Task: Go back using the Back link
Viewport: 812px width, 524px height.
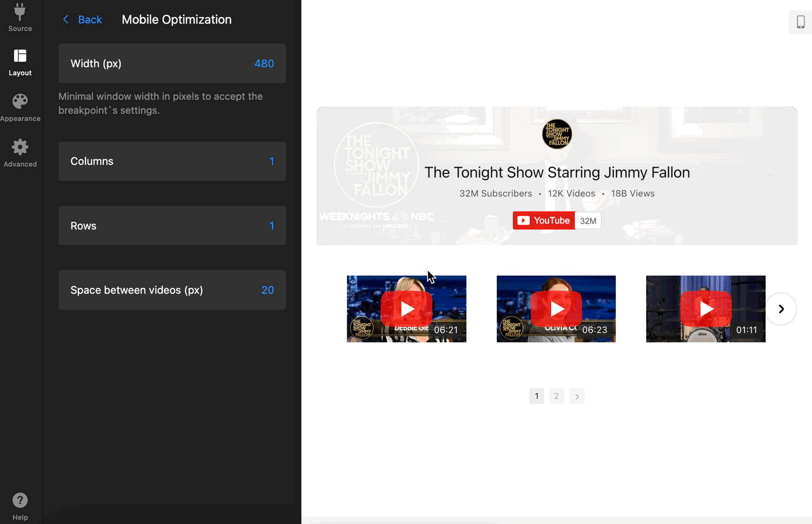Action: [82, 20]
